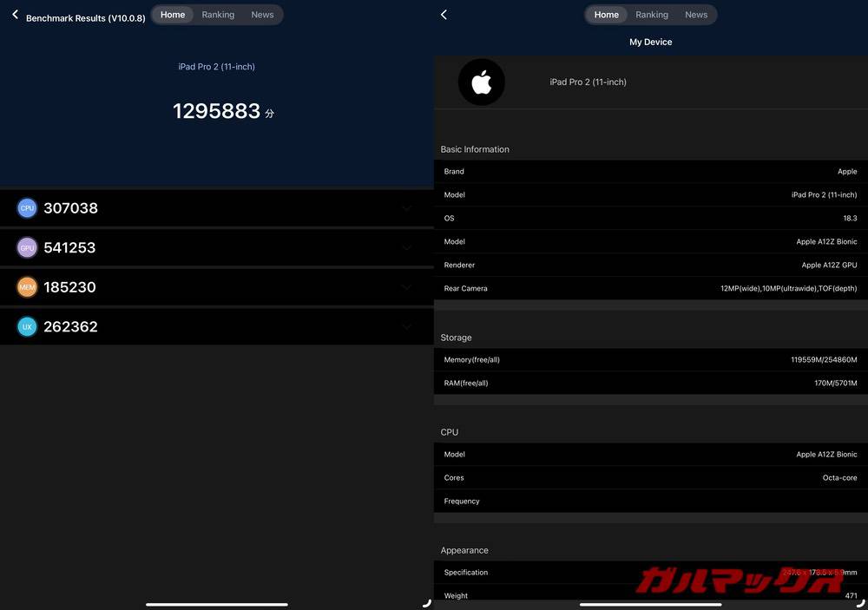
Task: Expand the MEM score details chevron
Action: pos(405,287)
